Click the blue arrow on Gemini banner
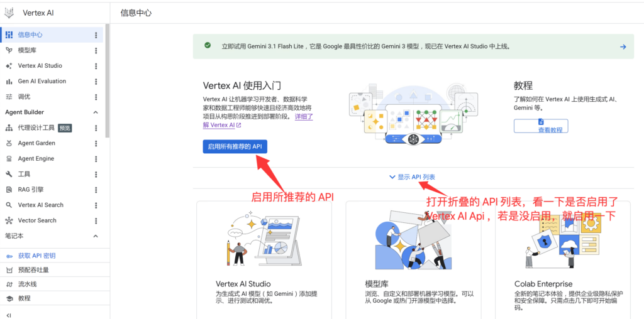Screen dimensions: 644x319 tap(623, 46)
